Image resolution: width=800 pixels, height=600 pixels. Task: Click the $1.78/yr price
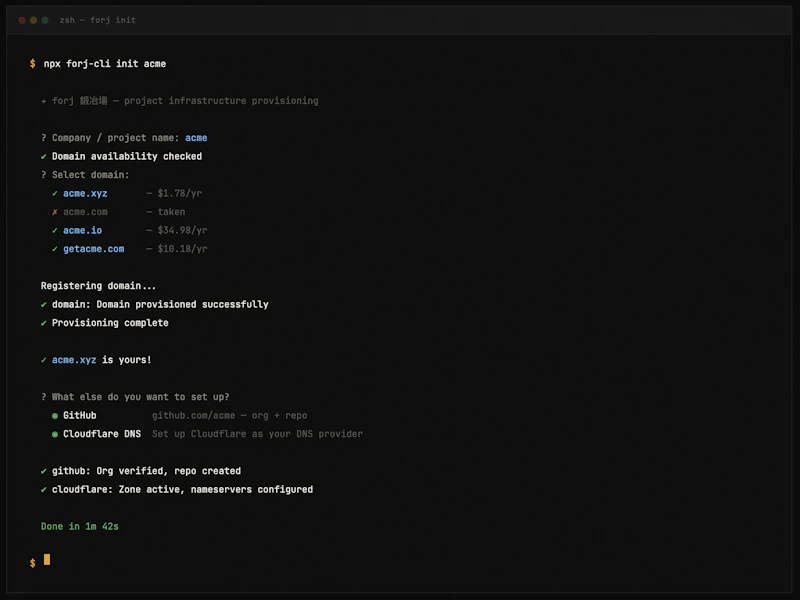pos(180,193)
